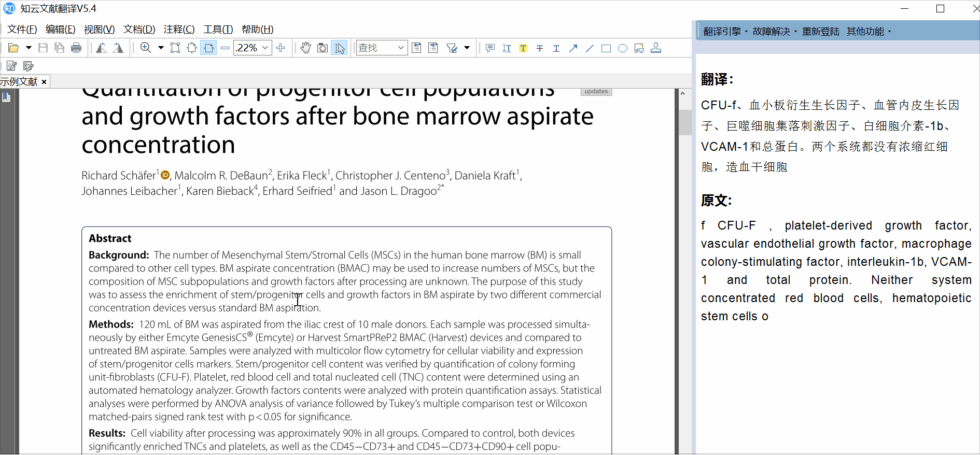The image size is (980, 455).
Task: Click the 重新登陆 button
Action: (821, 32)
